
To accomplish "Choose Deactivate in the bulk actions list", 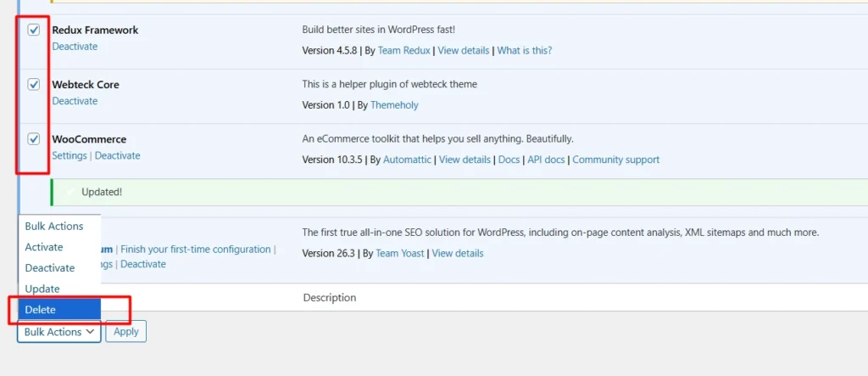I will [59, 268].
